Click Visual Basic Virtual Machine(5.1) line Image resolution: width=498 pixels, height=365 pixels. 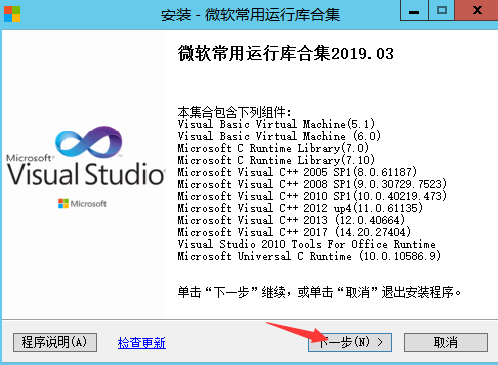tap(276, 124)
